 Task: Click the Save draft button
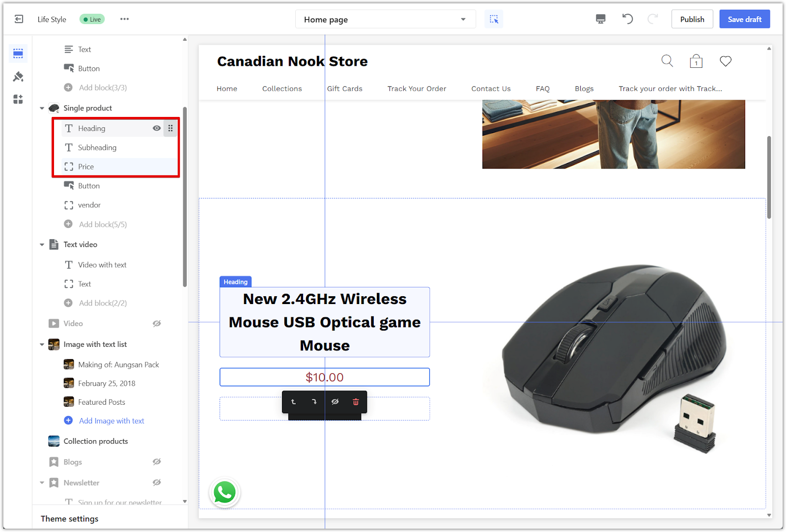pyautogui.click(x=745, y=19)
